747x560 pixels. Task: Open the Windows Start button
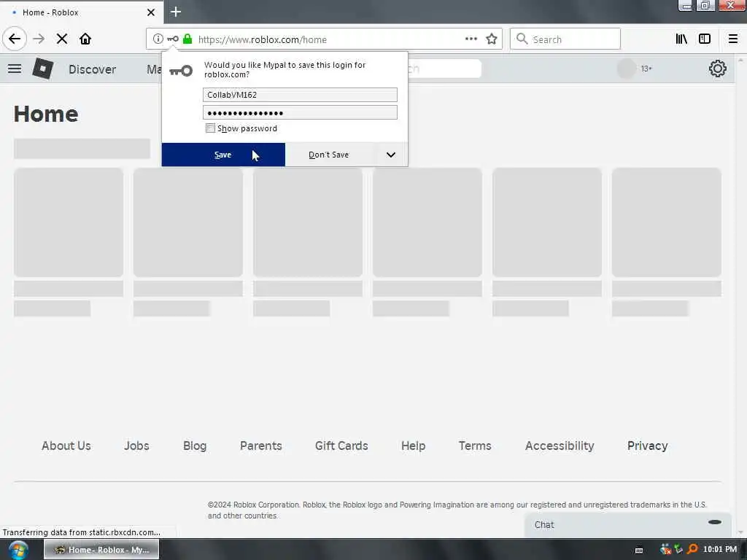coord(18,550)
